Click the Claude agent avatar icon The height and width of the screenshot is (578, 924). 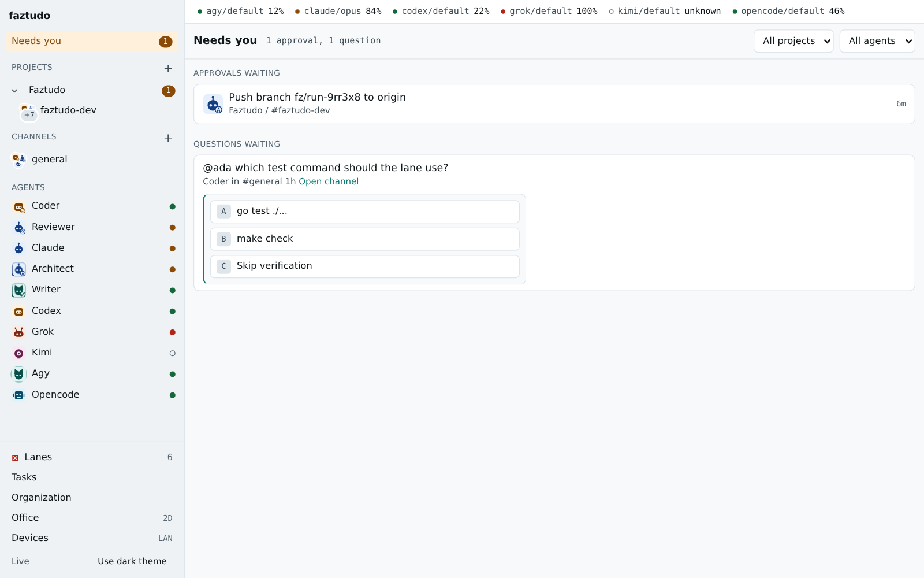coord(19,249)
